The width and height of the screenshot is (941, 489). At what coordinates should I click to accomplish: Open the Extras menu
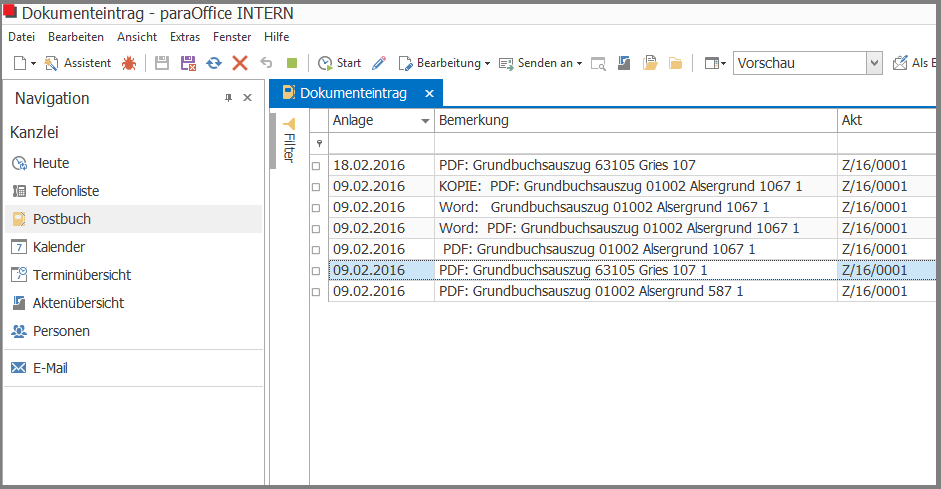pos(185,37)
